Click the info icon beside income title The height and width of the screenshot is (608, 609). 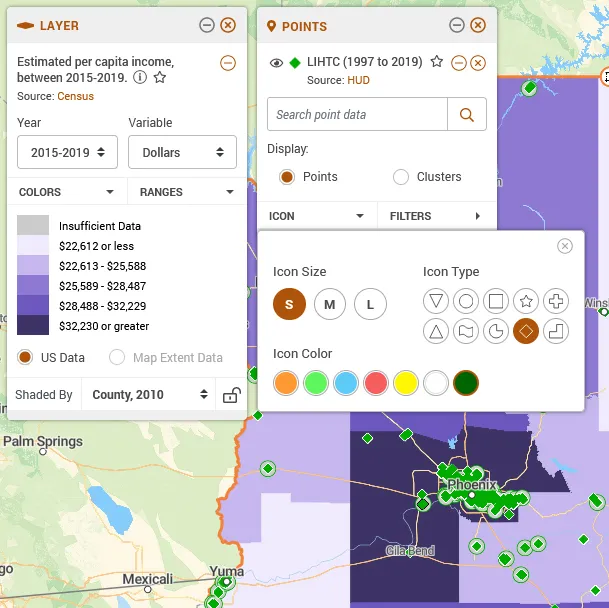(140, 77)
